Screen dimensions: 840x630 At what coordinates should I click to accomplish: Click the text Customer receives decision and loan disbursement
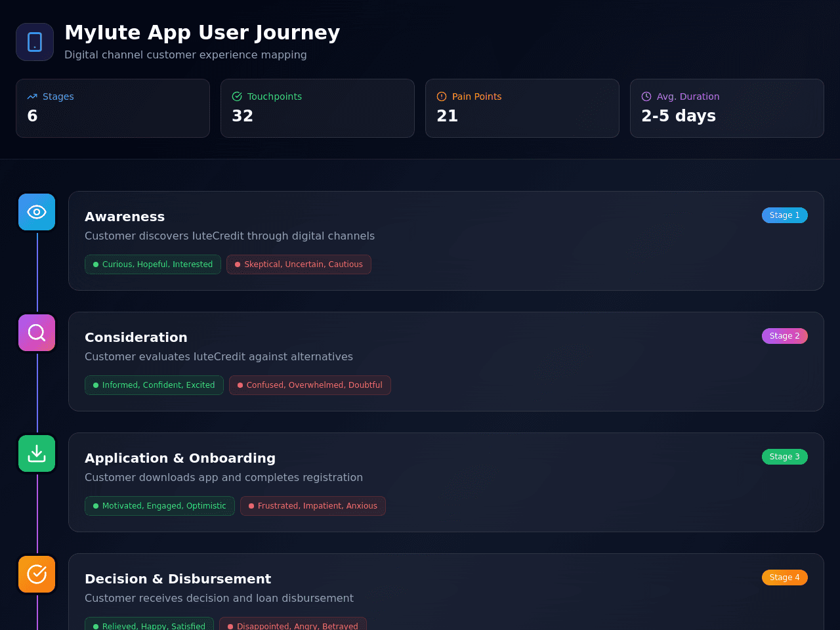[x=219, y=598]
